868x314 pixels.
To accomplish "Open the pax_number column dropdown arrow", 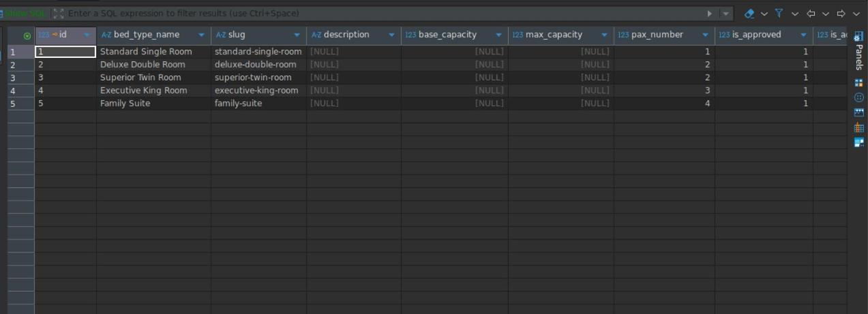I will pos(705,35).
